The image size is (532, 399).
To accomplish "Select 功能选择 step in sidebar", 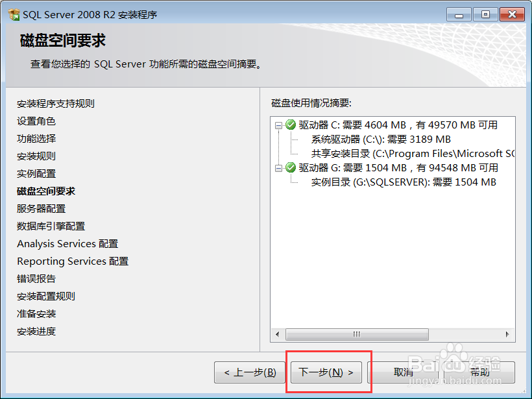I will click(36, 138).
